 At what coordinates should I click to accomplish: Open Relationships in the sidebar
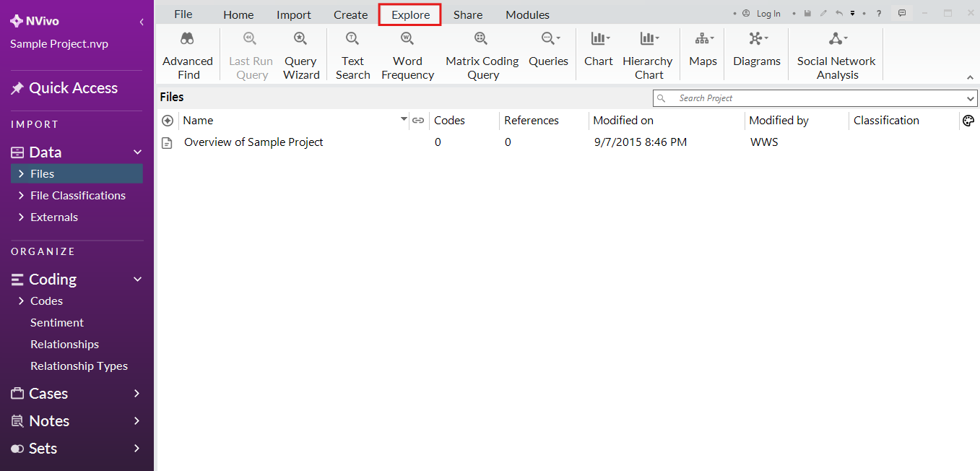[x=64, y=345]
